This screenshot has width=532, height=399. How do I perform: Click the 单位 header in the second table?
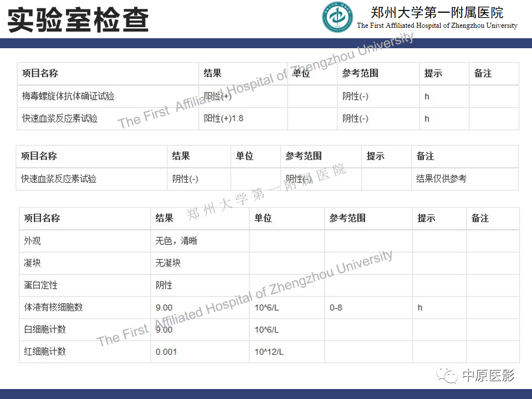coord(244,156)
